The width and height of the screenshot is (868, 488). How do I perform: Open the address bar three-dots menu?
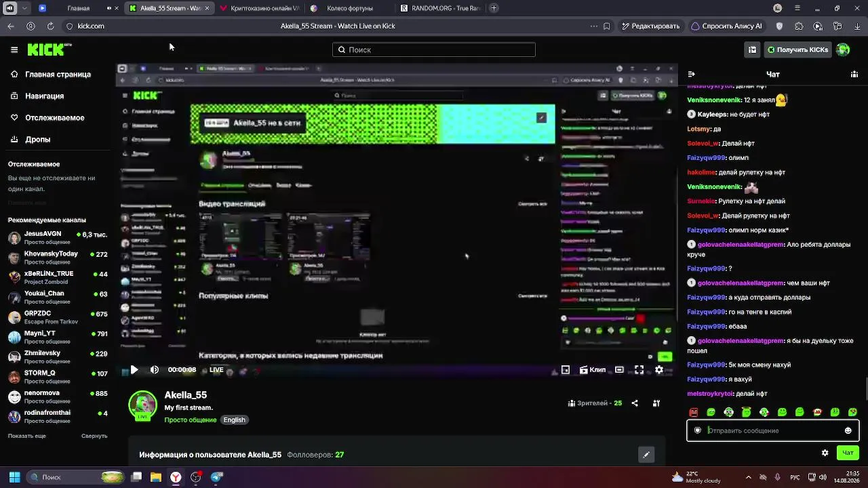(x=594, y=26)
